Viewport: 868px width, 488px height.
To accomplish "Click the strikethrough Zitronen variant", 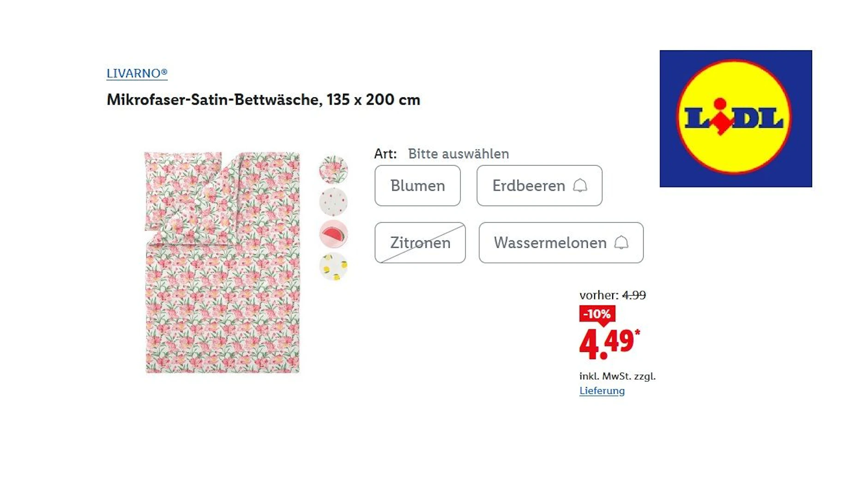I will click(419, 243).
